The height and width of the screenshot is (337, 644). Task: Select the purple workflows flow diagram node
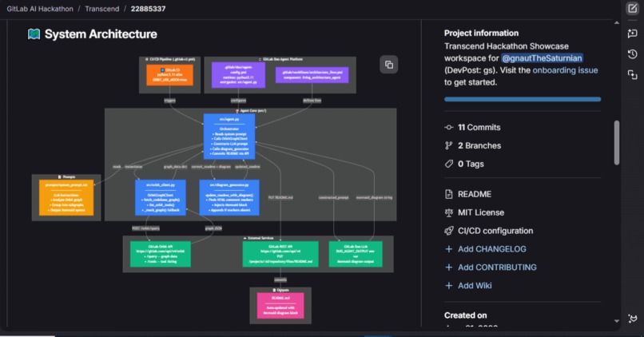point(312,75)
